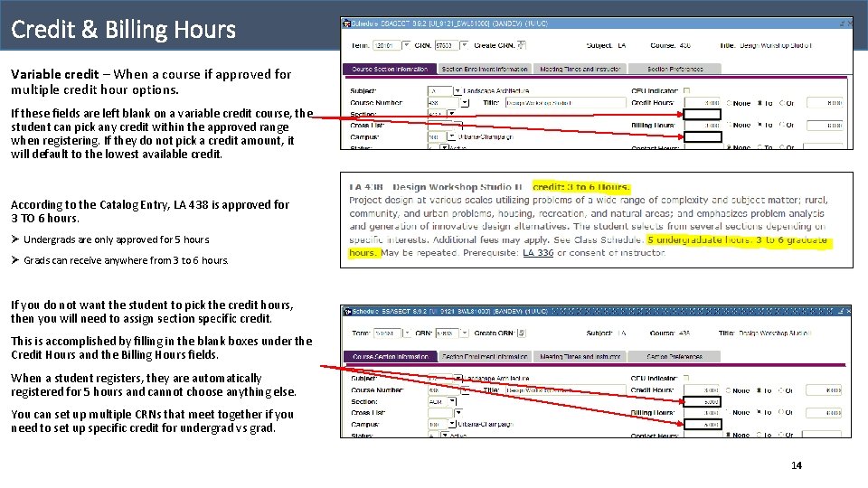Switch to Section Preferences tab, upper form
868x488 pixels.
(675, 70)
